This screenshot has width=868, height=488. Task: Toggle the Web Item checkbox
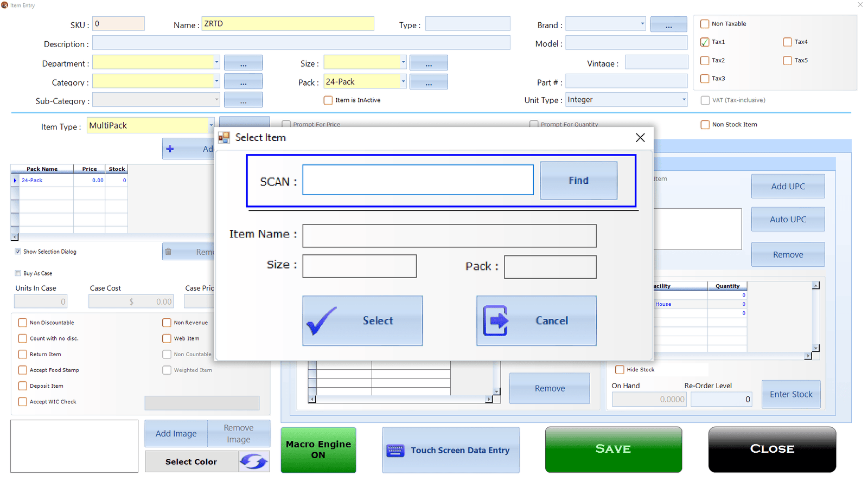(167, 338)
